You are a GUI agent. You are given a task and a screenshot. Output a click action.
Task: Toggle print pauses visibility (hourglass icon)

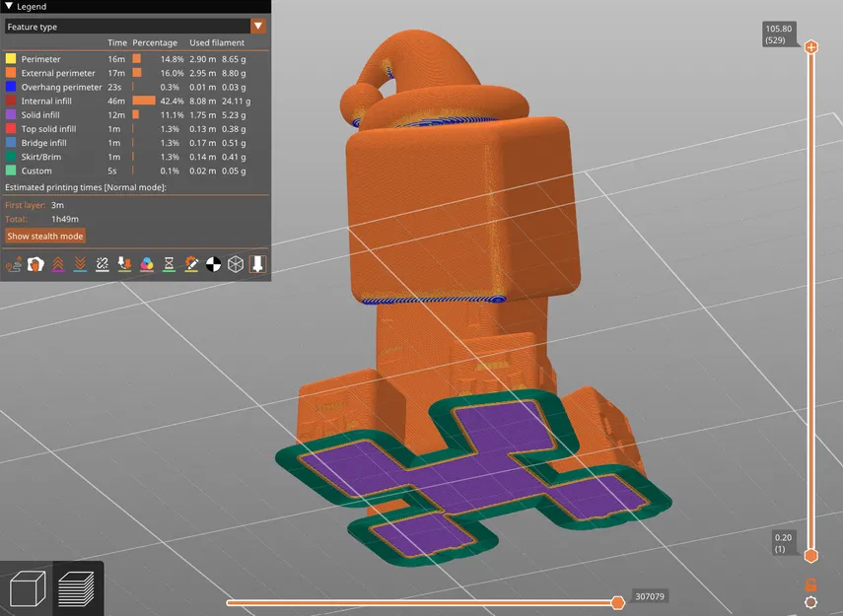tap(169, 264)
